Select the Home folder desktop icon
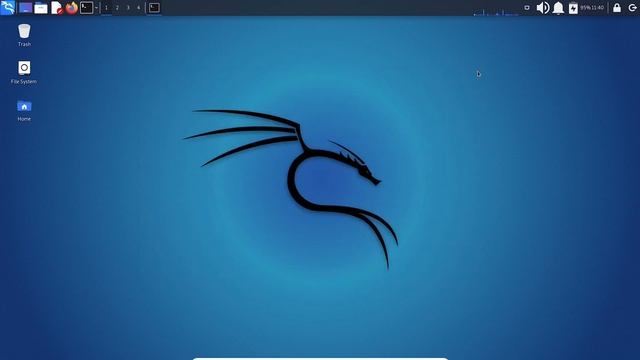 24,111
